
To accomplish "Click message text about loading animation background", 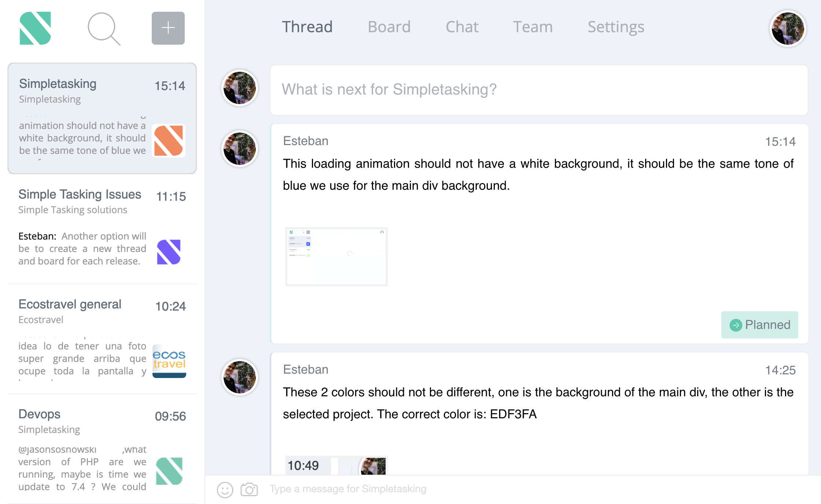I will click(538, 175).
